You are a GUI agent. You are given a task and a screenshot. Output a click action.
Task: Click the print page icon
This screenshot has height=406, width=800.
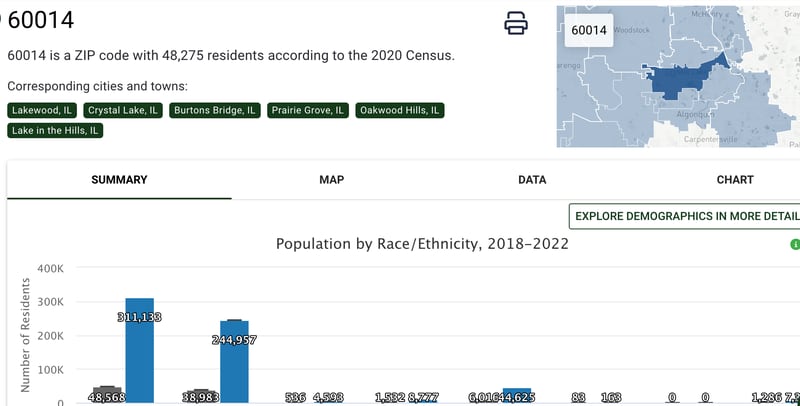tap(516, 23)
